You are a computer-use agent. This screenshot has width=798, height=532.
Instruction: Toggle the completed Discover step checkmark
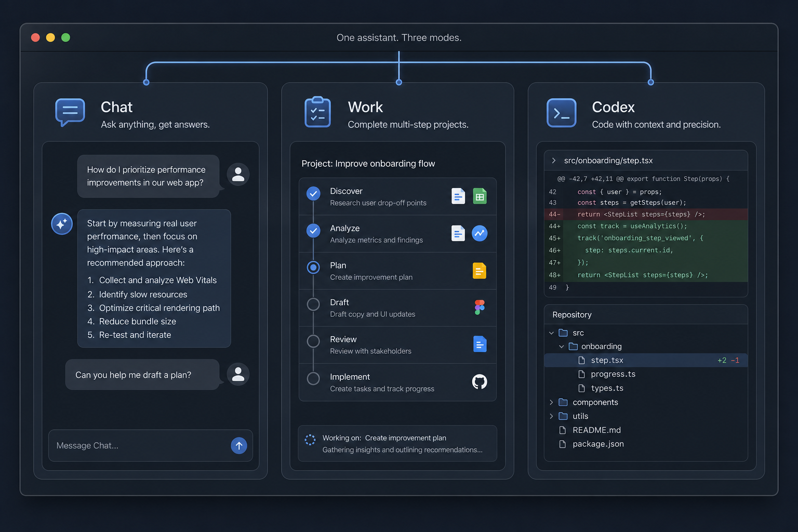pos(313,194)
